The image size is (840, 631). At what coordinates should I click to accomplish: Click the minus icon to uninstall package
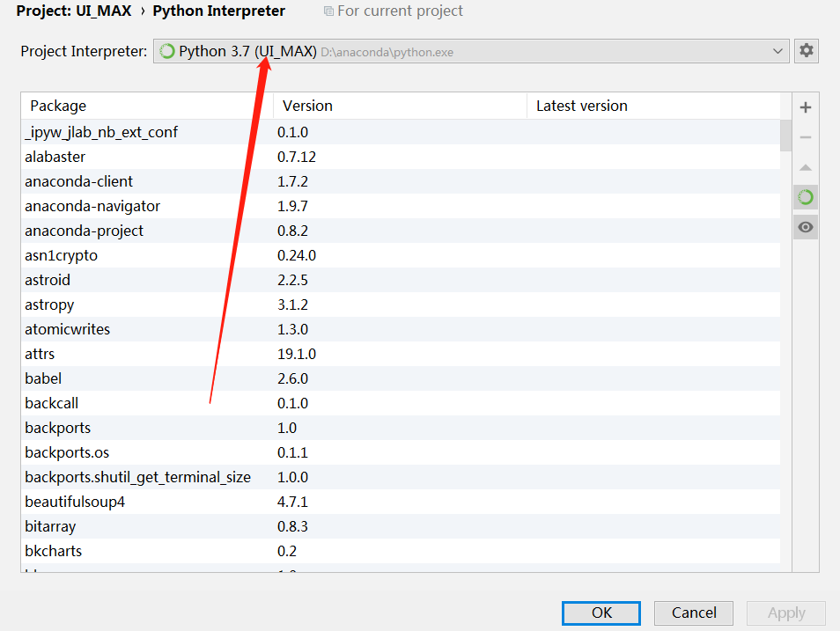(x=805, y=137)
